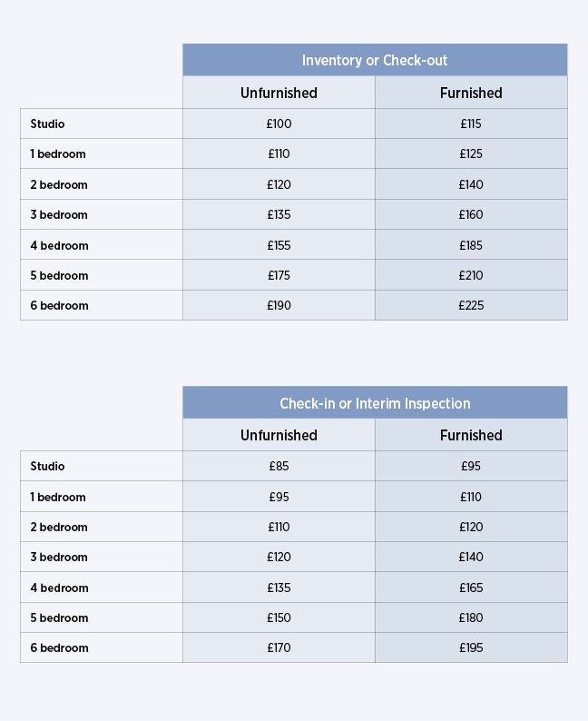The width and height of the screenshot is (588, 721).
Task: Click the £115 Studio furnished price
Action: [x=471, y=123]
